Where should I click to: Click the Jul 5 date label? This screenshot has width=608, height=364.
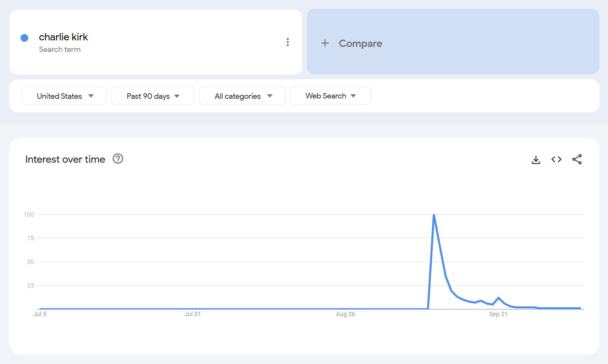[40, 314]
